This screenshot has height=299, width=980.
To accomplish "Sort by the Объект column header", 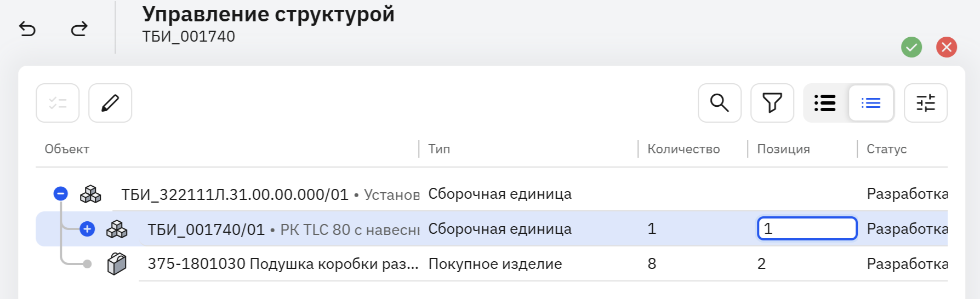I will [67, 149].
